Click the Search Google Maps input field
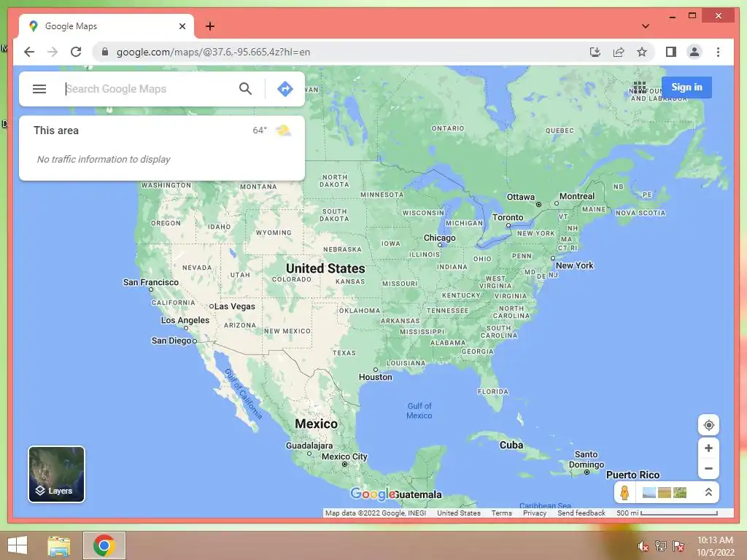This screenshot has width=747, height=560. [150, 88]
